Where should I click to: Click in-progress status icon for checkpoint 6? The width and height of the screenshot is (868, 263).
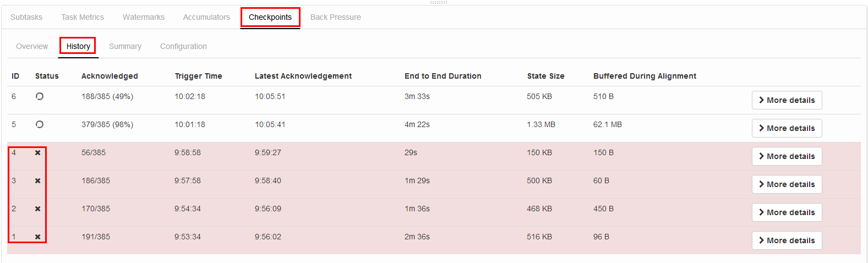[x=40, y=96]
